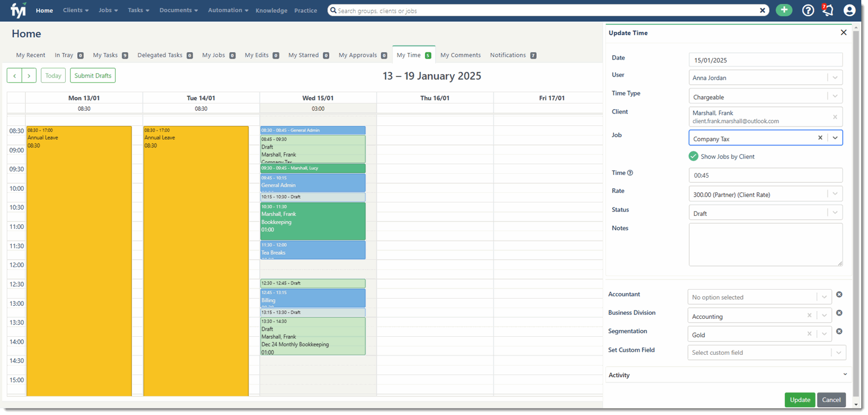The height and width of the screenshot is (415, 868).
Task: Open the Business Division dropdown arrow
Action: 824,316
